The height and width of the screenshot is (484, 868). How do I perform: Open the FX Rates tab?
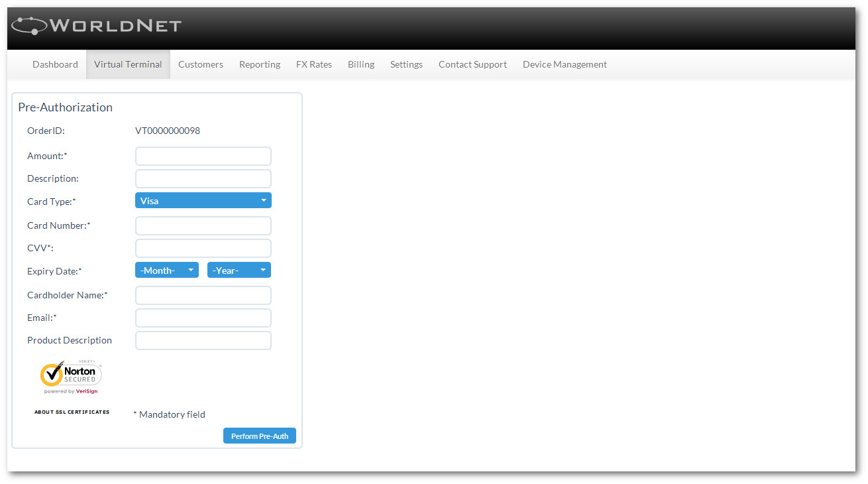click(x=314, y=64)
